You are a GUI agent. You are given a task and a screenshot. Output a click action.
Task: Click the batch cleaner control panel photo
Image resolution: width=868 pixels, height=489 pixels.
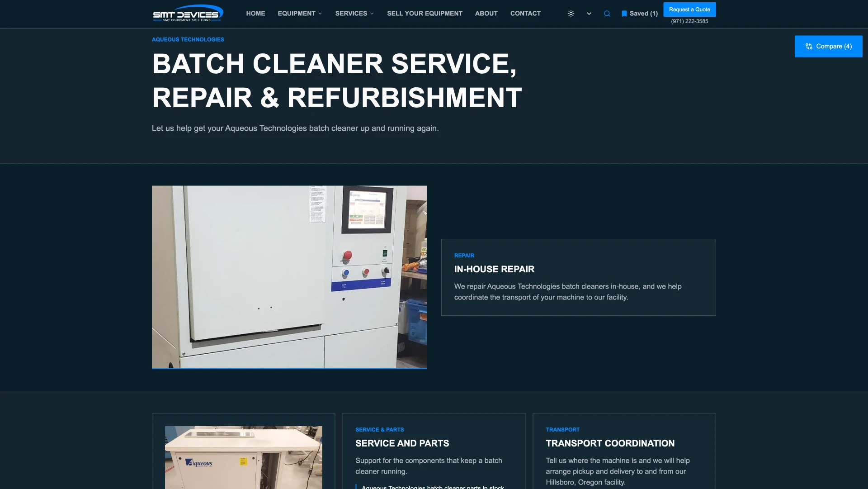[x=289, y=277]
